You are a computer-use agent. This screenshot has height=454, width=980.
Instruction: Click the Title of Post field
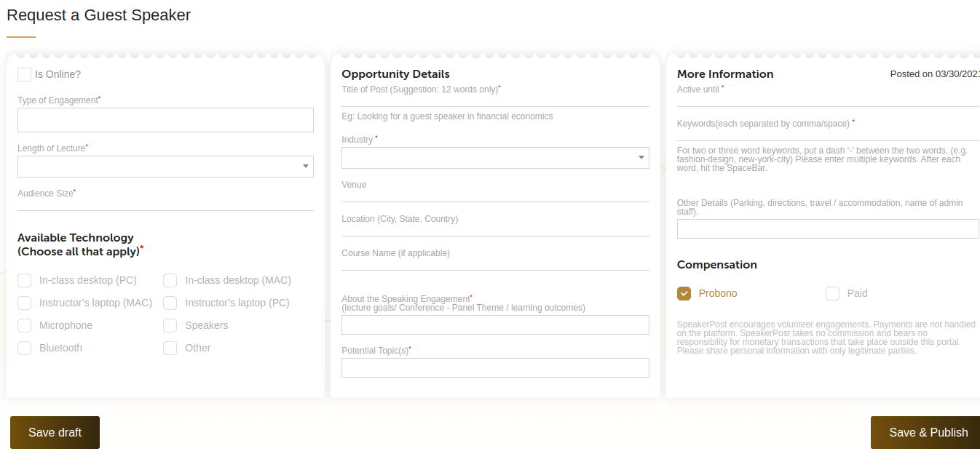coord(495,99)
